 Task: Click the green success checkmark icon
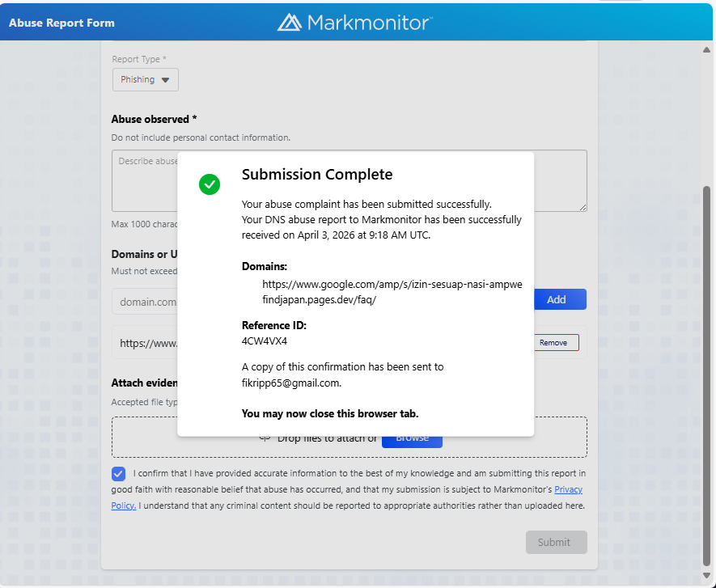coord(210,184)
